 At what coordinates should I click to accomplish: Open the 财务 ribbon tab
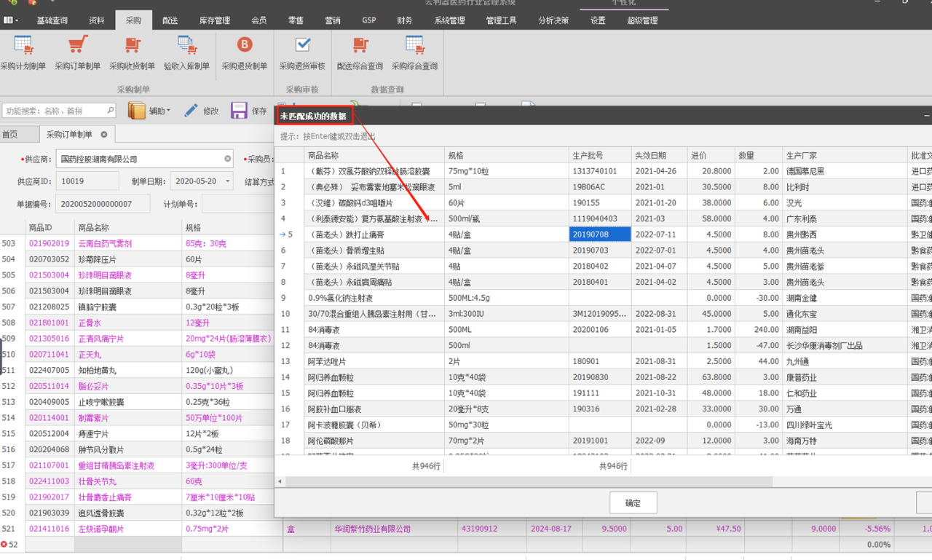coord(405,20)
